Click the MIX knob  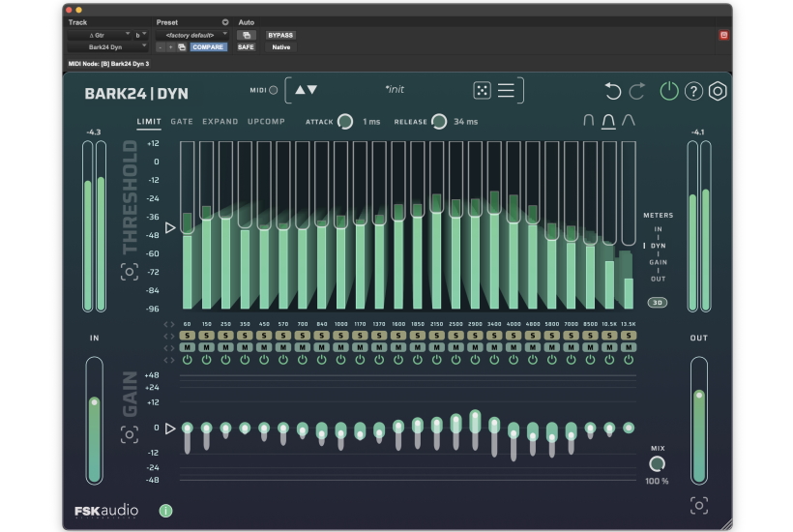657,463
